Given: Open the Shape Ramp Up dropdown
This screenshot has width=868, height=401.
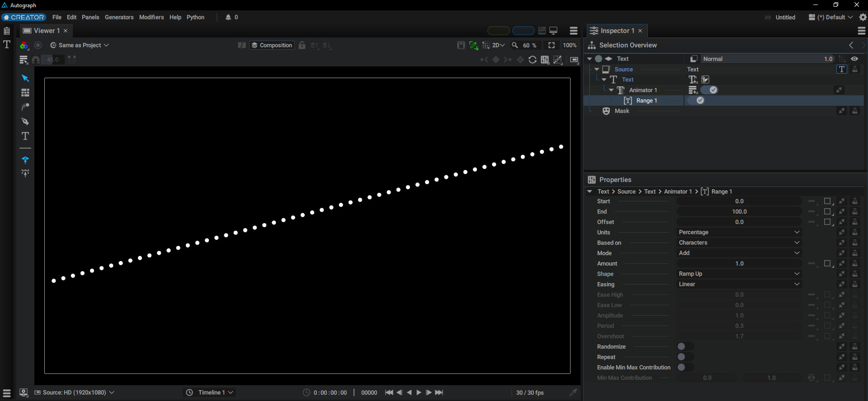Looking at the screenshot, I should [739, 274].
